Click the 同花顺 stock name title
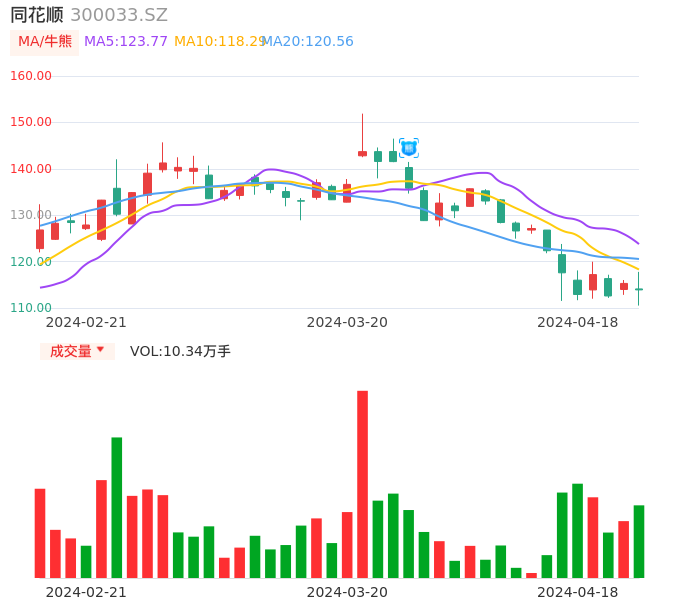This screenshot has width=686, height=606. [37, 15]
